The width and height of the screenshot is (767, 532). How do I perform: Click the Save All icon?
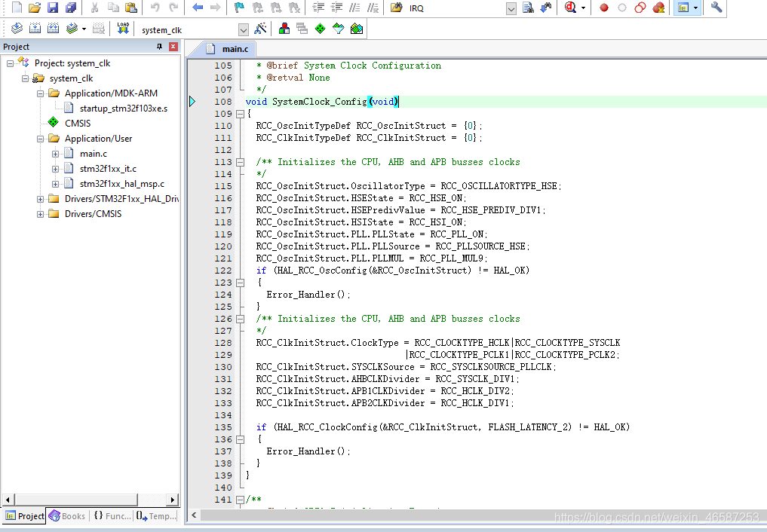(71, 8)
